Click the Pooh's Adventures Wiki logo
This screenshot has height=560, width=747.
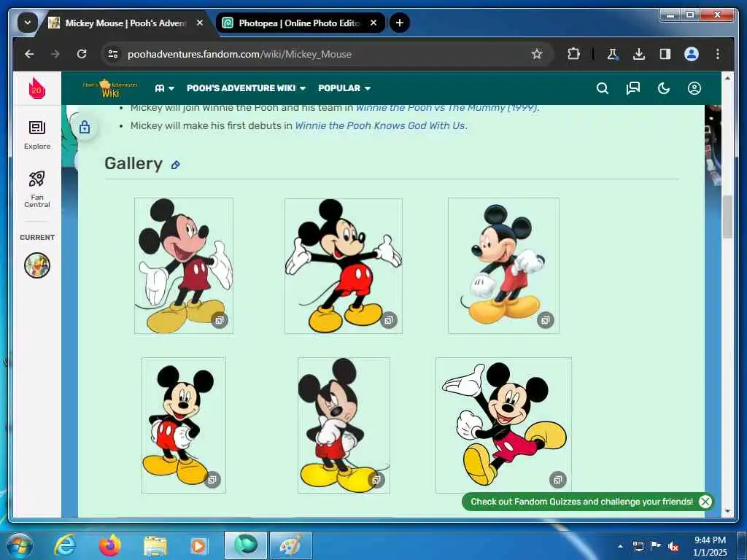(x=111, y=88)
